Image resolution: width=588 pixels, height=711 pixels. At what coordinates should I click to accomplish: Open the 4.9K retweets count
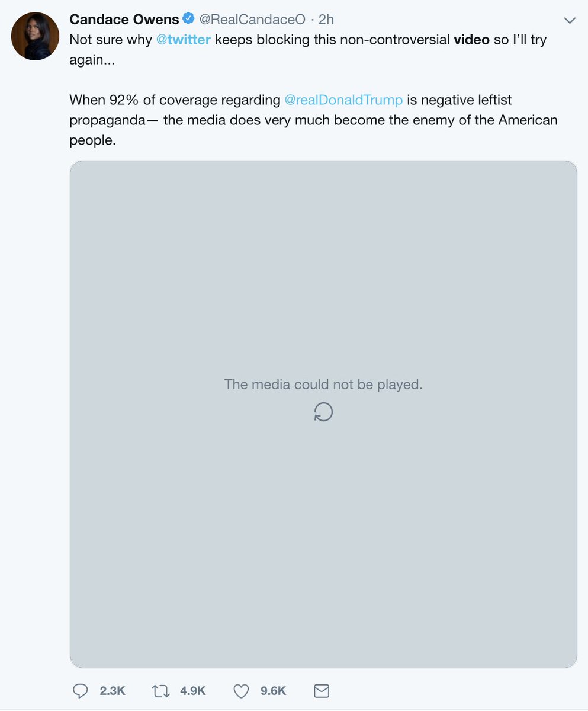(x=192, y=691)
